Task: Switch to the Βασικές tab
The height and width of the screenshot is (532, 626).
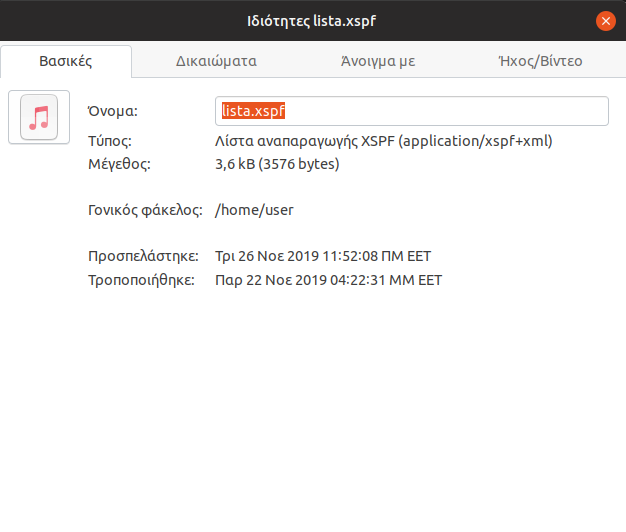Action: point(66,61)
